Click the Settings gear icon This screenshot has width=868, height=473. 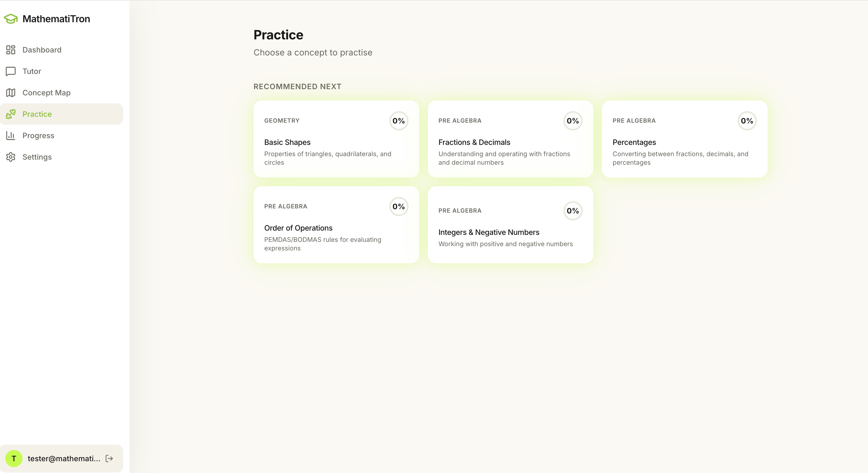(11, 157)
